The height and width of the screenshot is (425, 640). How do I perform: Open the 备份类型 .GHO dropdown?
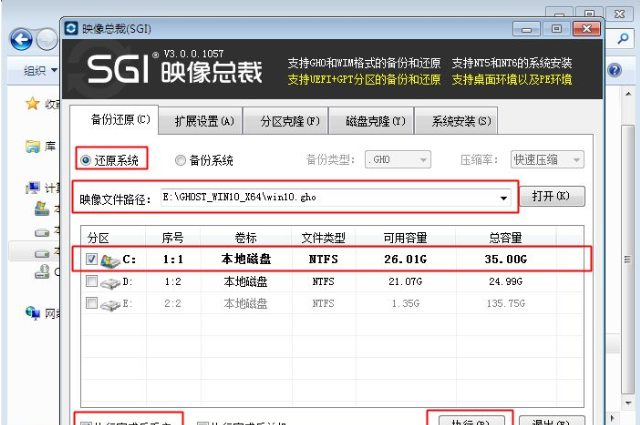point(398,160)
